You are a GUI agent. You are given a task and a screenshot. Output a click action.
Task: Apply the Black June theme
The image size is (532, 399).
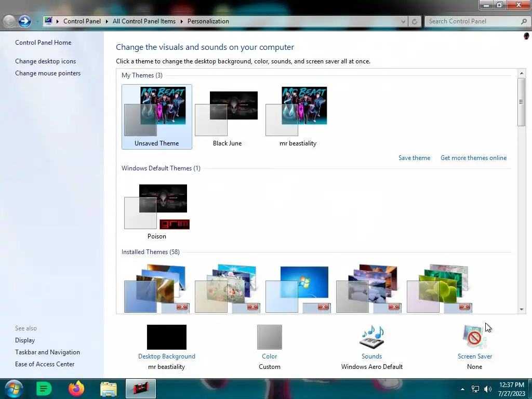tap(228, 117)
